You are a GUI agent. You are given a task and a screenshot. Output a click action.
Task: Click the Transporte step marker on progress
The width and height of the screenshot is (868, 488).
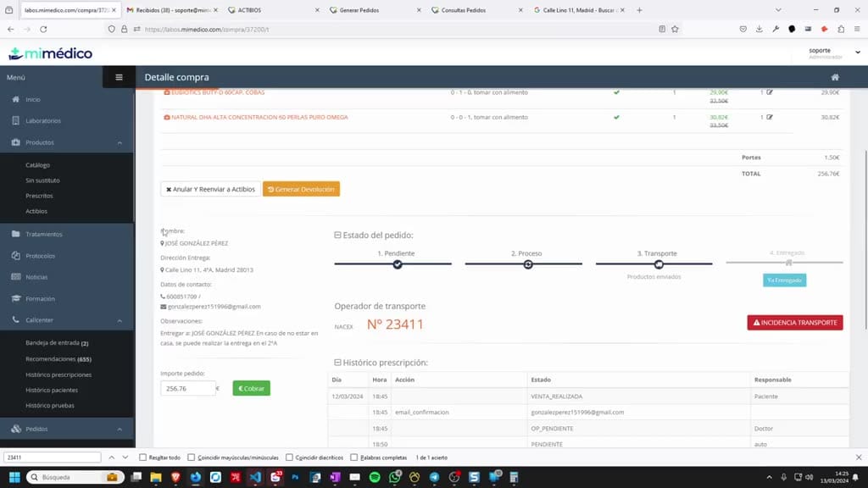(659, 264)
